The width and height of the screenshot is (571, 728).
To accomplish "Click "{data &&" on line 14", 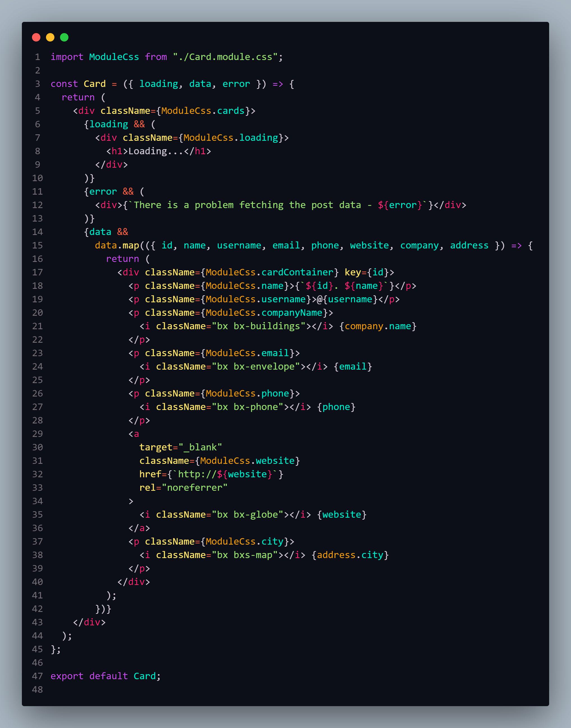I will [106, 232].
